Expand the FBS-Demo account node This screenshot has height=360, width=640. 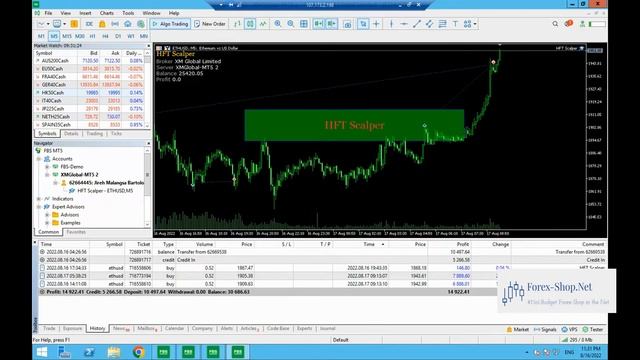click(x=47, y=167)
